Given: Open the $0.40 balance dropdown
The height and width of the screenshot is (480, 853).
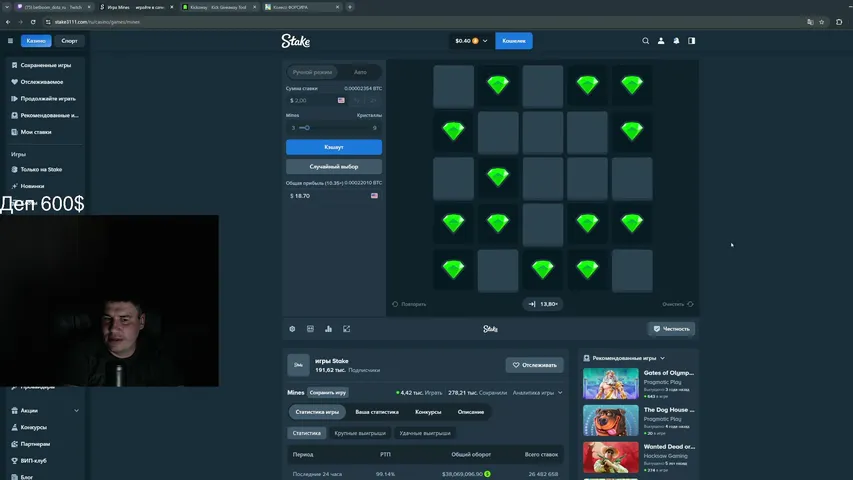Looking at the screenshot, I should pos(471,41).
